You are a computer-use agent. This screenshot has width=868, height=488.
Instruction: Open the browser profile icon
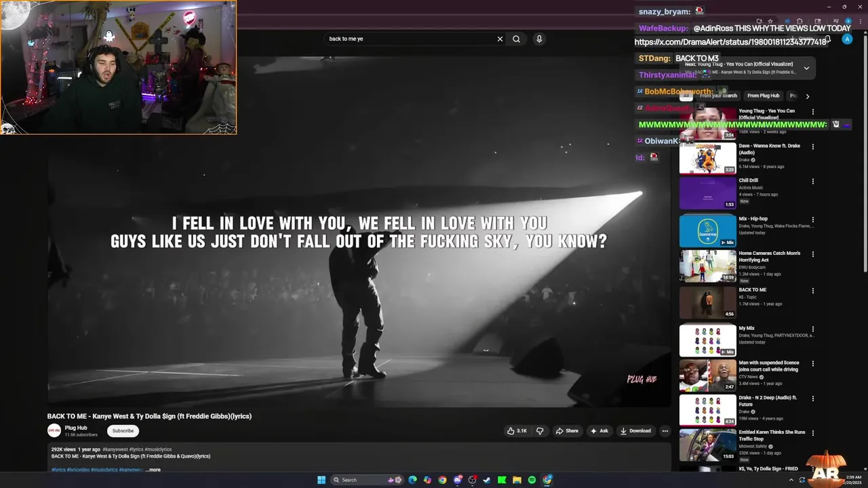pos(848,21)
